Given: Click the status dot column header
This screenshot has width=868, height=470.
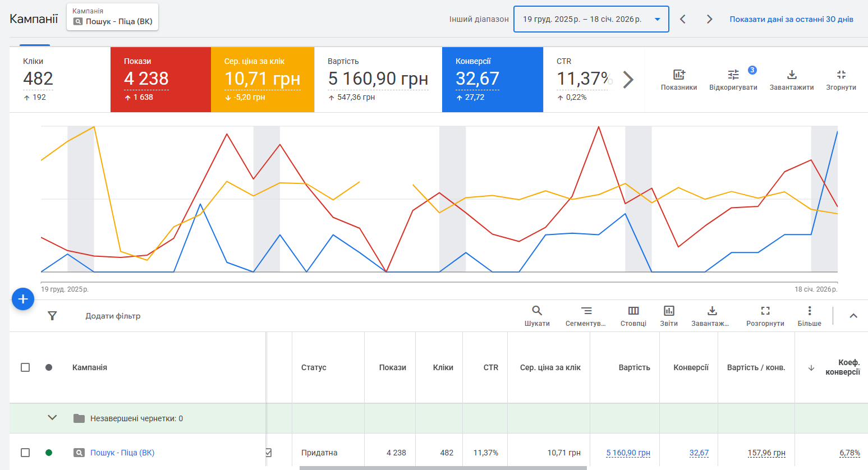Looking at the screenshot, I should [x=49, y=367].
